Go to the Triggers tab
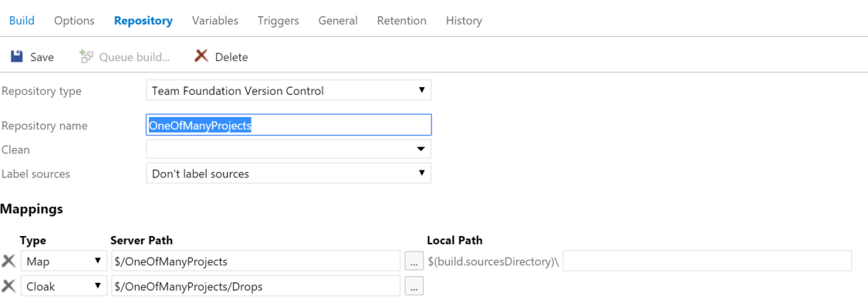Screen dimensions: 868x300 coord(278,21)
